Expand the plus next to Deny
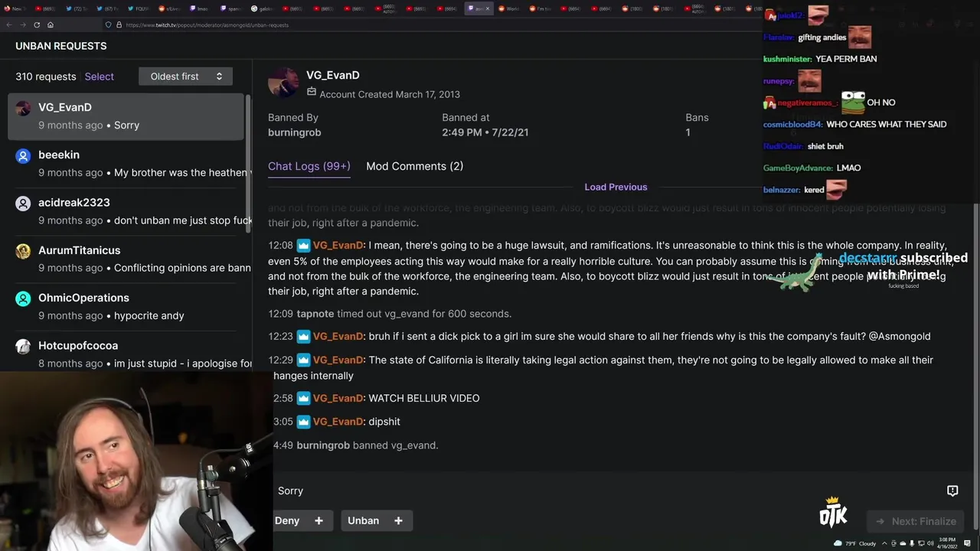Screen dimensions: 980x551 pos(318,520)
